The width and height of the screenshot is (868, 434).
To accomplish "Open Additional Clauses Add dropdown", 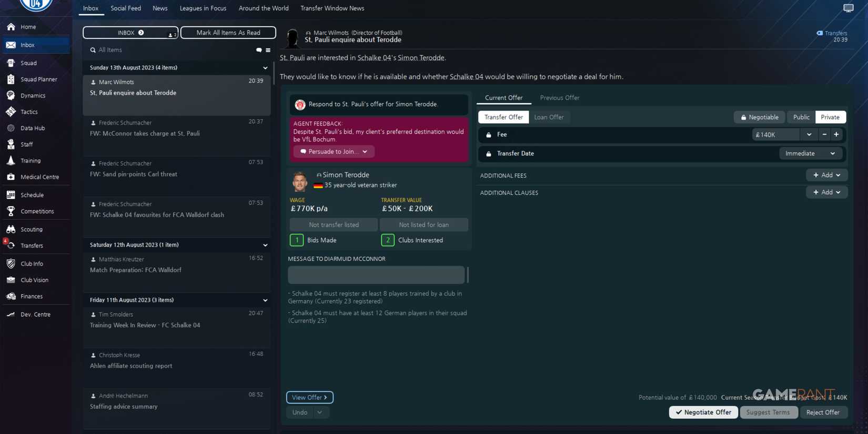I will (826, 193).
